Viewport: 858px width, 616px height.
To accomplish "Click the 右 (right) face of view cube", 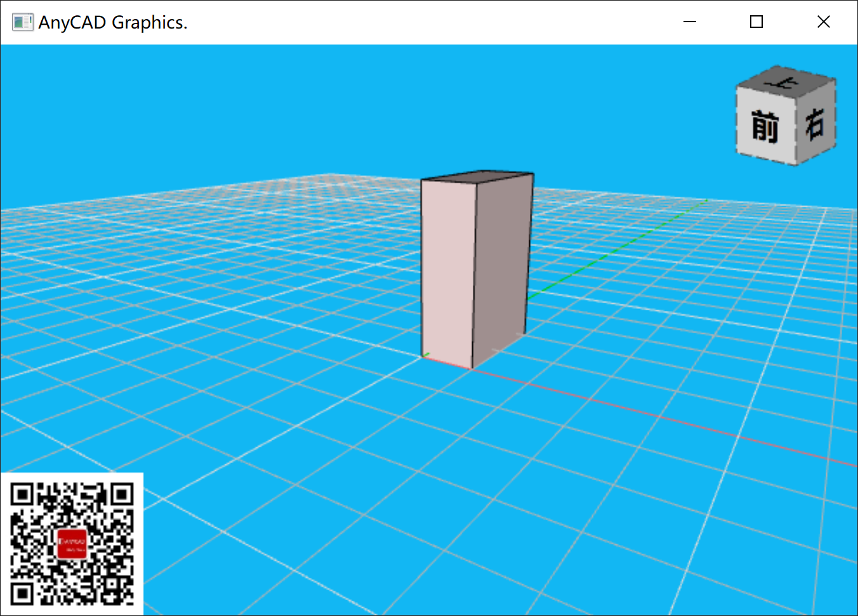I will coord(816,122).
